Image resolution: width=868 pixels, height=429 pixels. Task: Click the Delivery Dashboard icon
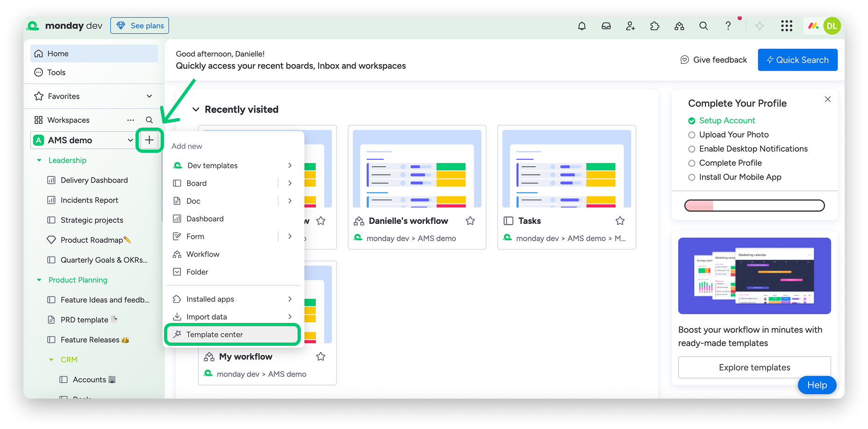tap(51, 180)
